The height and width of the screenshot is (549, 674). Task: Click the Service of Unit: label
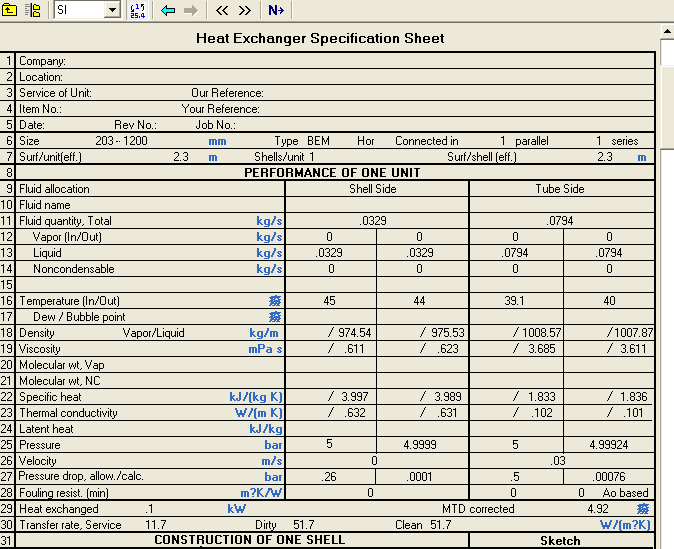click(x=55, y=93)
